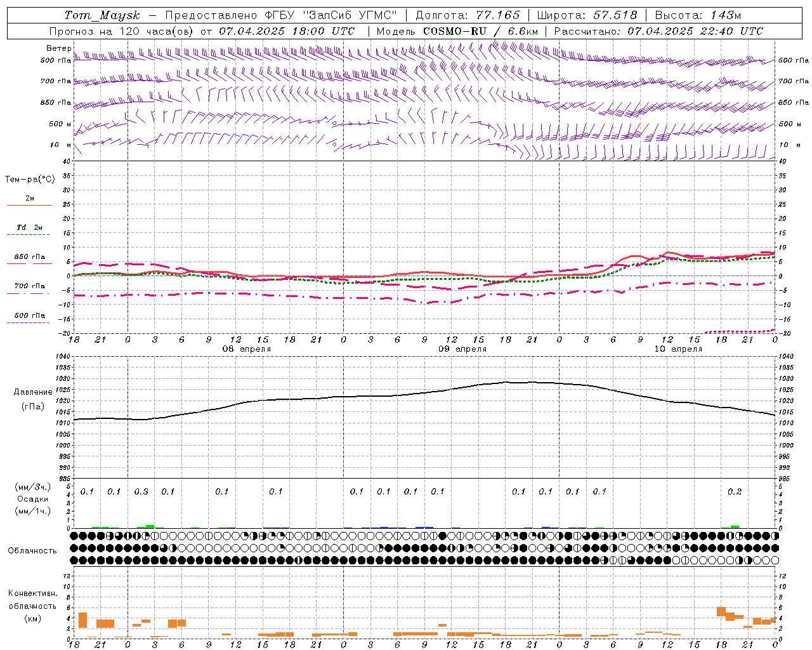Click the Давление panel label
This screenshot has width=812, height=650.
click(x=33, y=392)
